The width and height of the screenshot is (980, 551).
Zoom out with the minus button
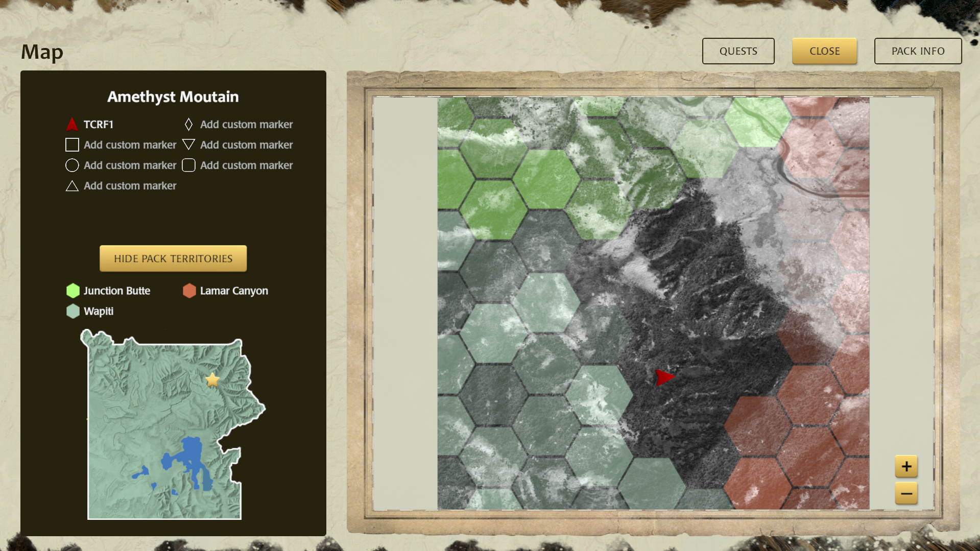[906, 493]
